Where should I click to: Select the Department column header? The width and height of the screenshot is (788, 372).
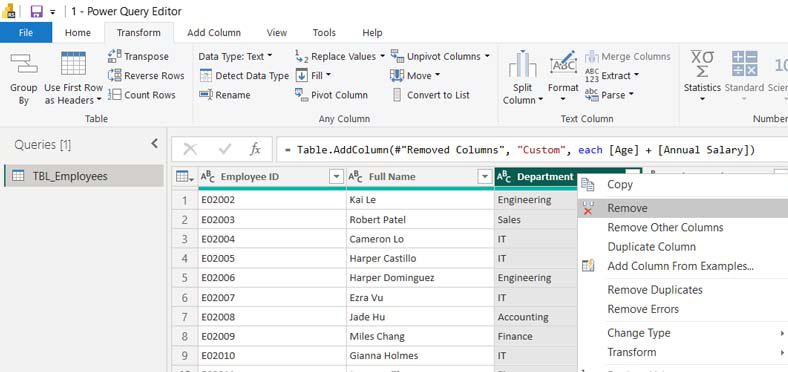[x=545, y=176]
